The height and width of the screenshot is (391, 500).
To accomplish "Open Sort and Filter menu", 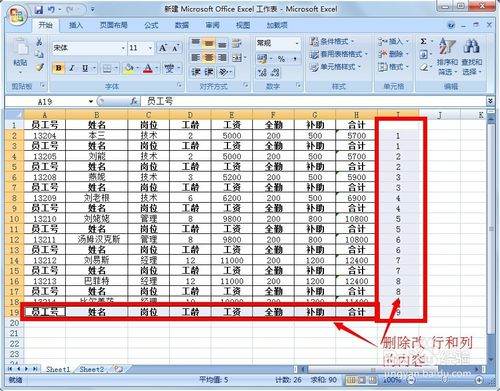I will pyautogui.click(x=447, y=56).
